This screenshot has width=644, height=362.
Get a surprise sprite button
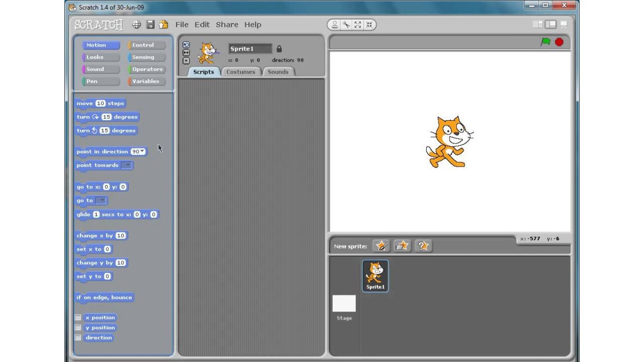pyautogui.click(x=423, y=246)
